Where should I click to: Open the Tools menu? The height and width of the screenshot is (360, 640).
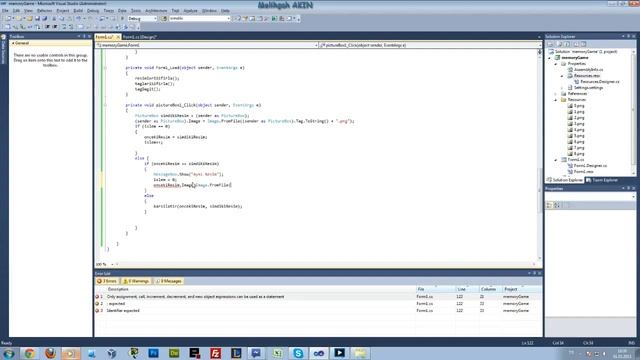click(136, 11)
